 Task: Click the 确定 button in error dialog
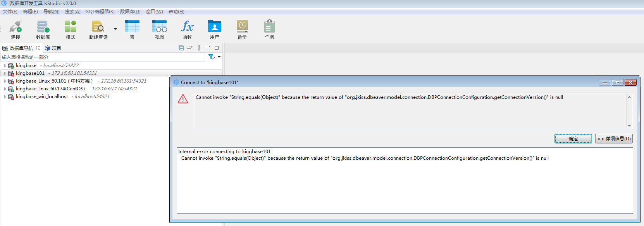pos(573,139)
